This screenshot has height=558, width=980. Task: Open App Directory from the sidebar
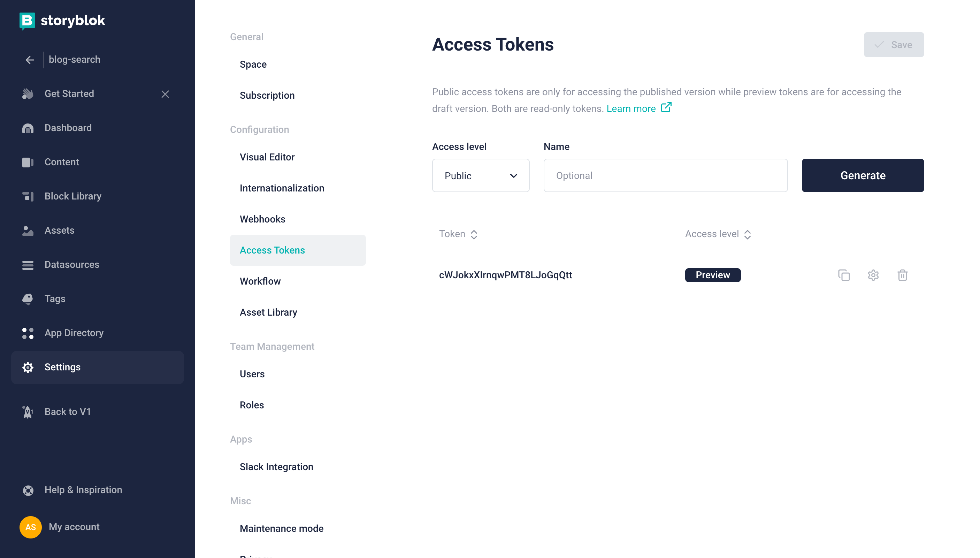(74, 333)
